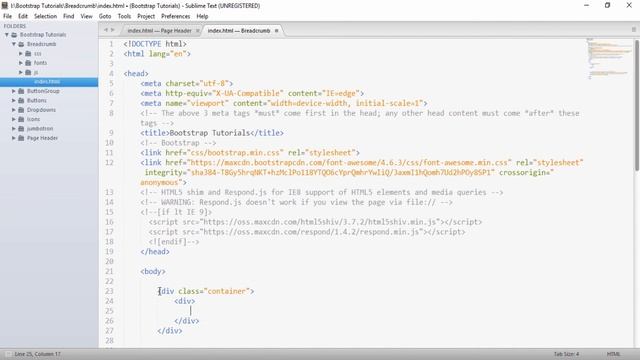The height and width of the screenshot is (360, 640).
Task: Open the Help menu
Action: pyautogui.click(x=202, y=16)
